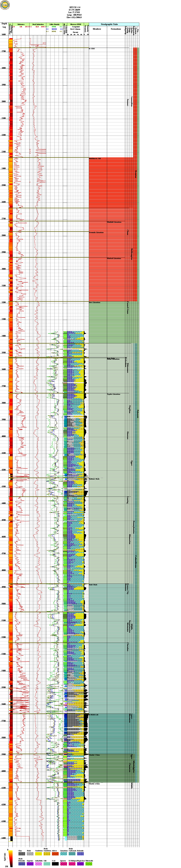Screen dimensions: 181x868
Task: Click the Rhomaa-NPHI track header
Action: point(76,24)
